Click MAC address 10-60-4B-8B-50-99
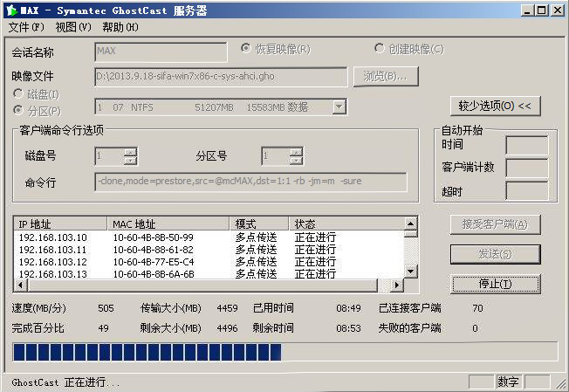The height and width of the screenshot is (392, 569). [x=153, y=237]
